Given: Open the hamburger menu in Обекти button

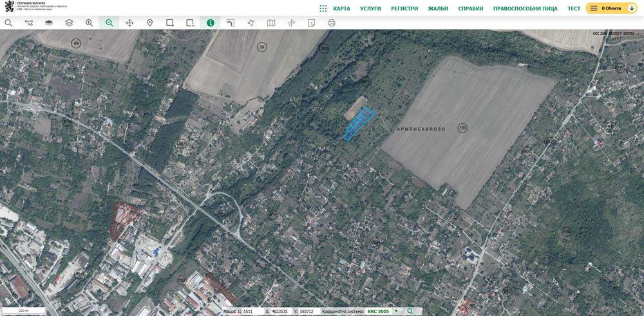Looking at the screenshot, I should (594, 8).
